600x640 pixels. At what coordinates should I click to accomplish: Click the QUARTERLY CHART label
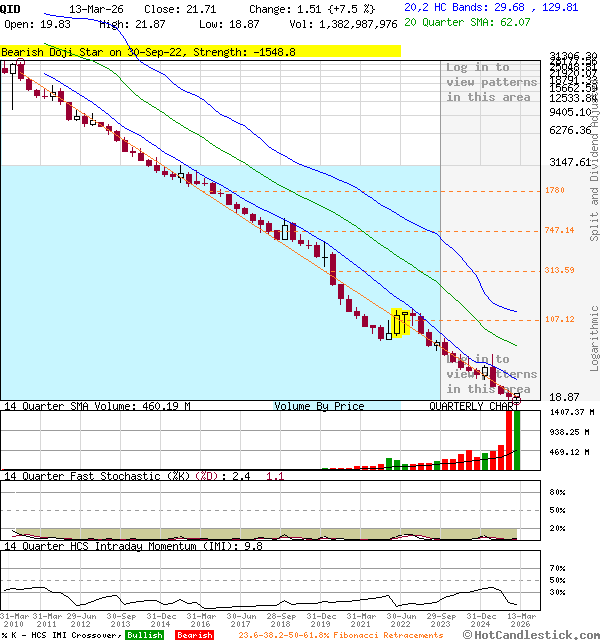point(475,406)
